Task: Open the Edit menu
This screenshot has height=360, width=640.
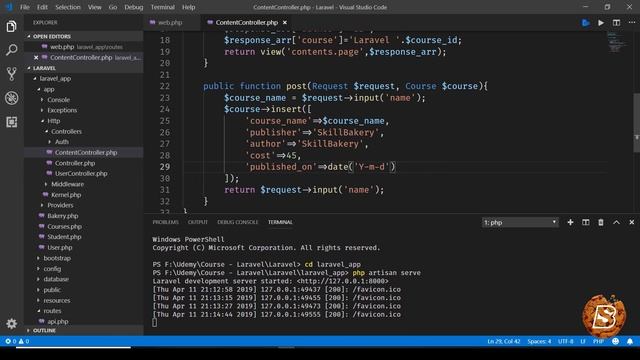Action: click(42, 7)
